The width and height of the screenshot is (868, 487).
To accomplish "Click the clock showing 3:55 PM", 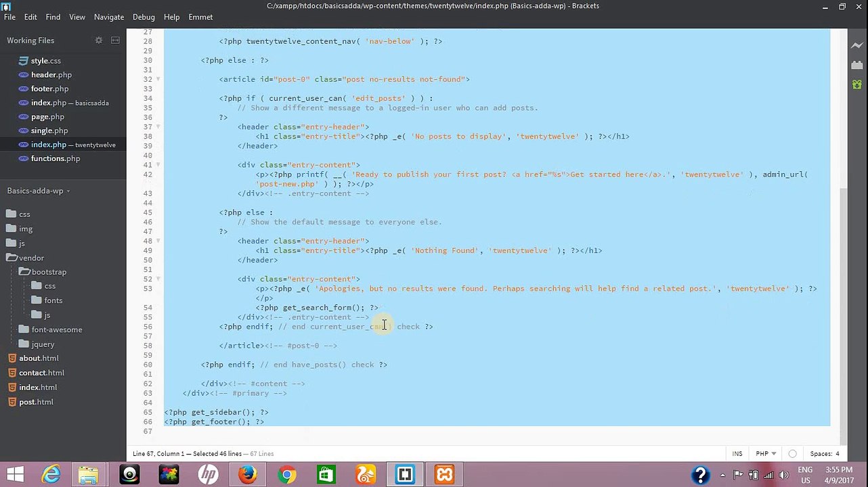I will 839,470.
